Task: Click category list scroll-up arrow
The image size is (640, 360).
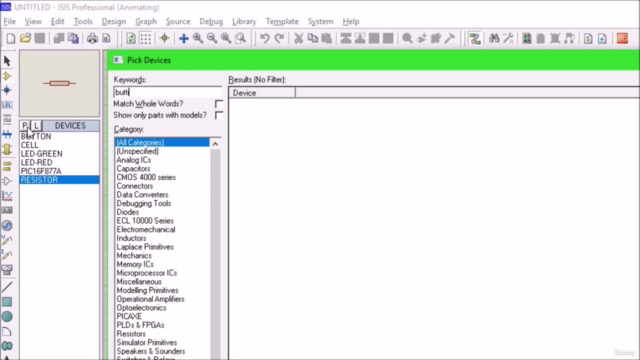Action: (215, 143)
